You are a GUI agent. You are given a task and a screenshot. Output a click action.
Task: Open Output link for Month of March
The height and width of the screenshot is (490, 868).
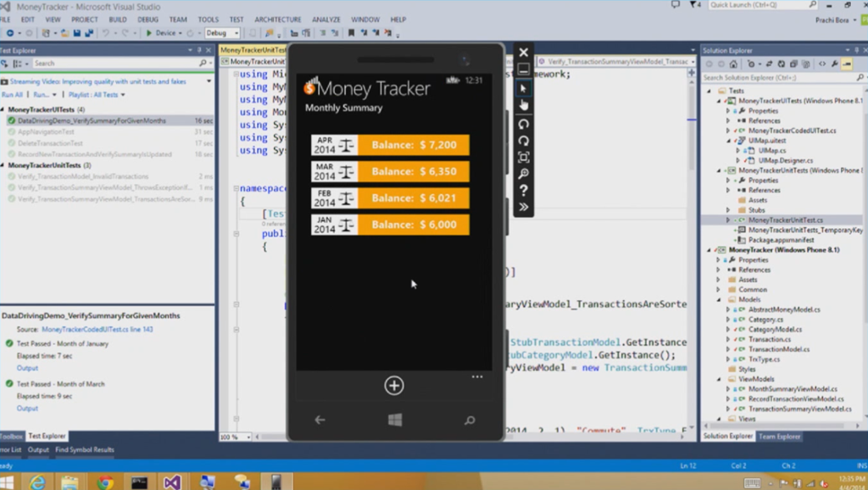[27, 409]
